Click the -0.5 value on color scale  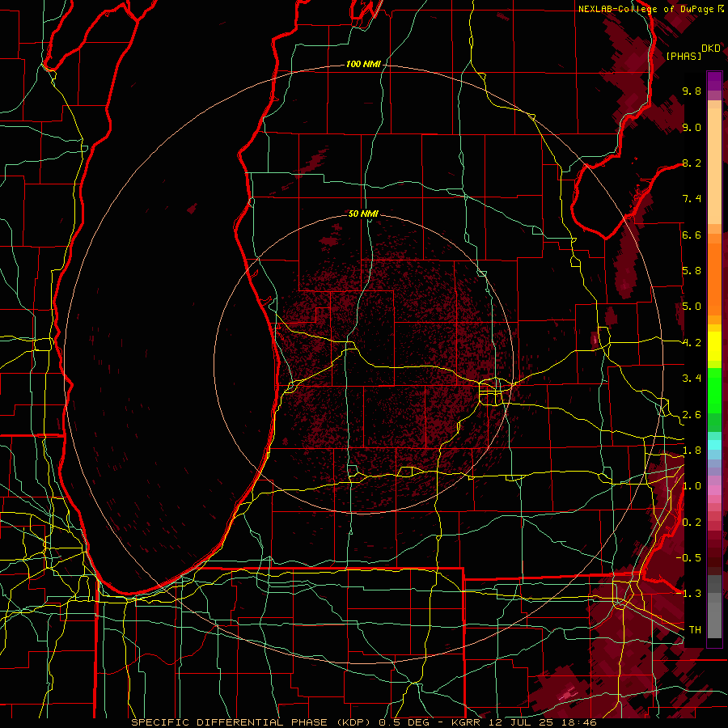coord(688,558)
